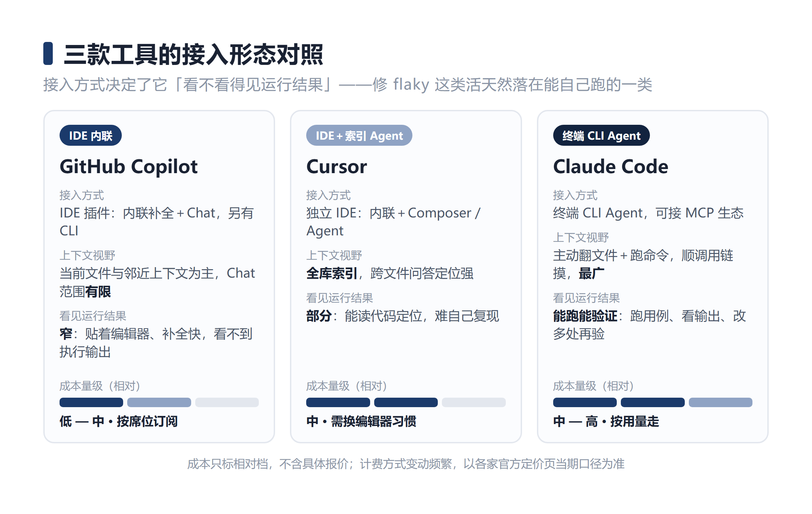Viewport: 812px width, 514px height.
Task: Click the IDE + 索引 Agent badge
Action: click(x=359, y=136)
